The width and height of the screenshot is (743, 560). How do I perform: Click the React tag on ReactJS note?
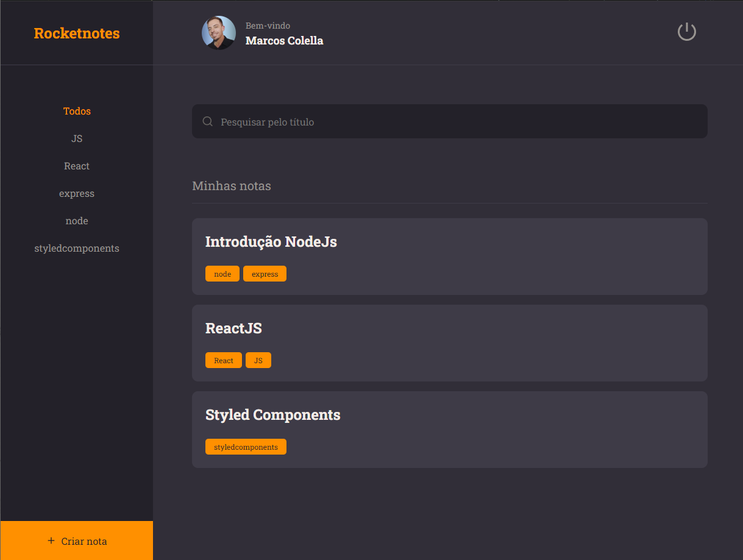224,360
